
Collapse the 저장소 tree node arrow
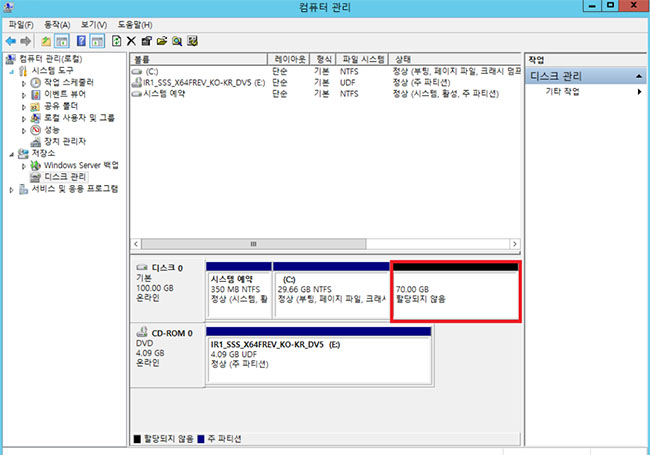click(12, 154)
